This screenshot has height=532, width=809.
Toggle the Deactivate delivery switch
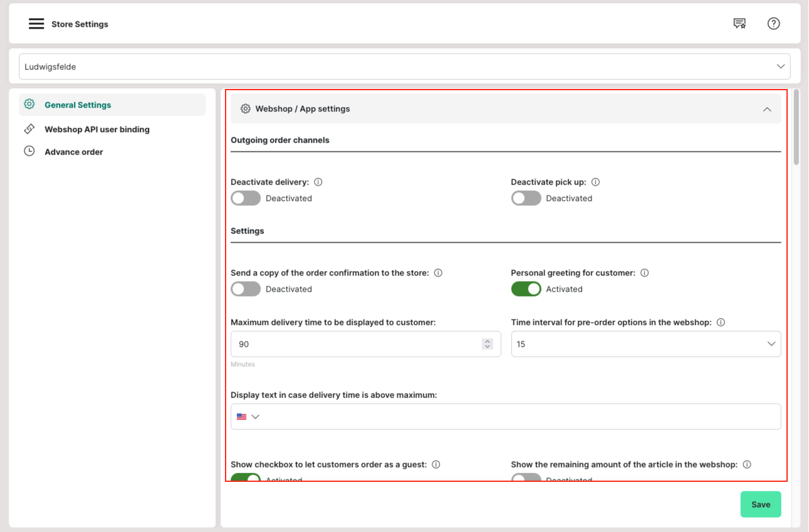(246, 199)
